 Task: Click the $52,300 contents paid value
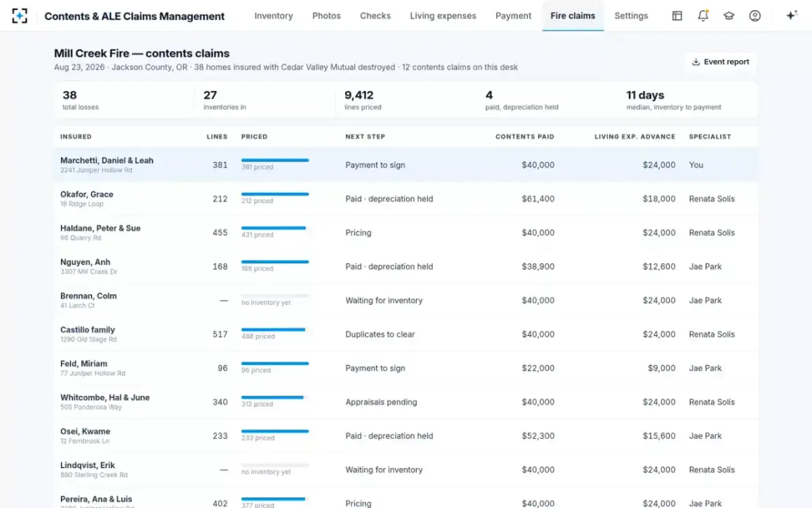538,436
